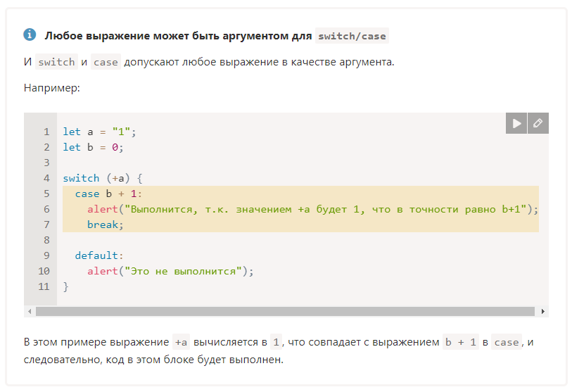
Task: Click code line 'let b = 0;'
Action: 93,147
